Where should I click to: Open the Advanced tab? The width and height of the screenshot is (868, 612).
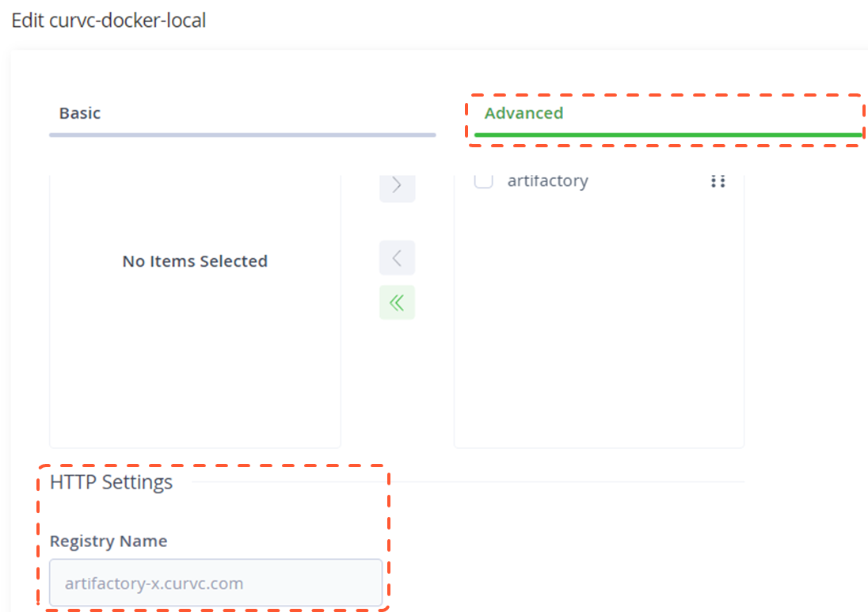[523, 113]
